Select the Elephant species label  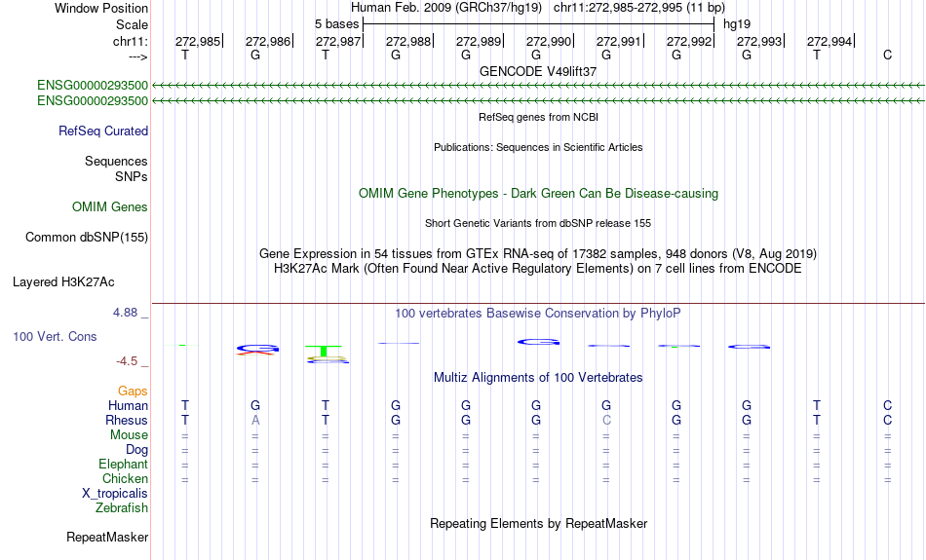tap(124, 464)
